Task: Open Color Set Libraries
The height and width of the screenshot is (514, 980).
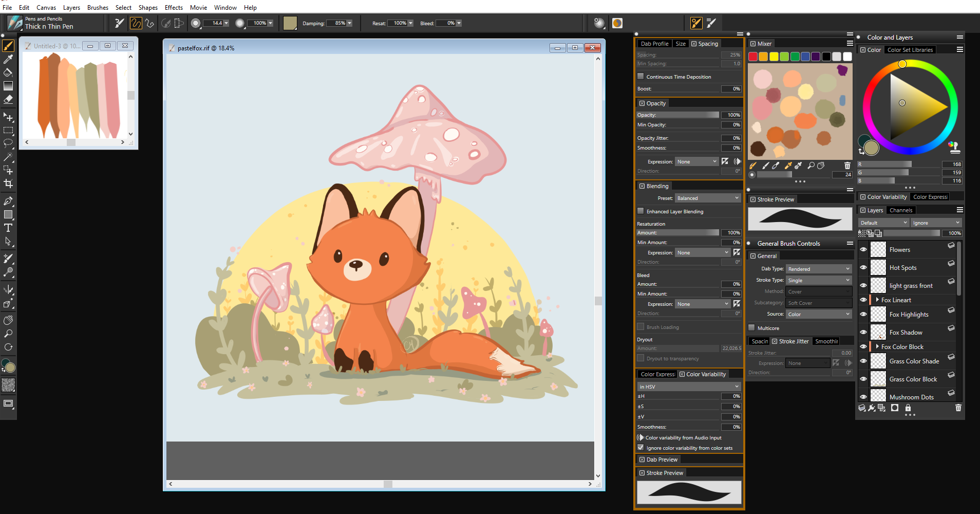Action: click(909, 49)
